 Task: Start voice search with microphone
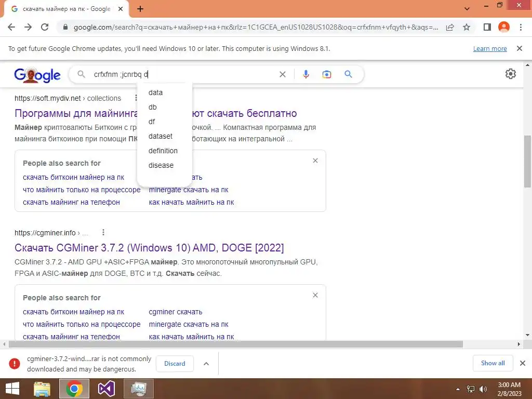coord(305,74)
